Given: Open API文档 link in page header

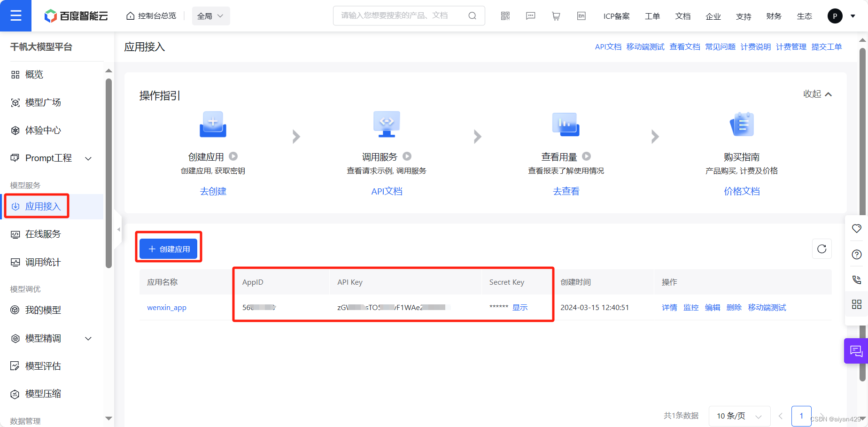Looking at the screenshot, I should (x=608, y=47).
